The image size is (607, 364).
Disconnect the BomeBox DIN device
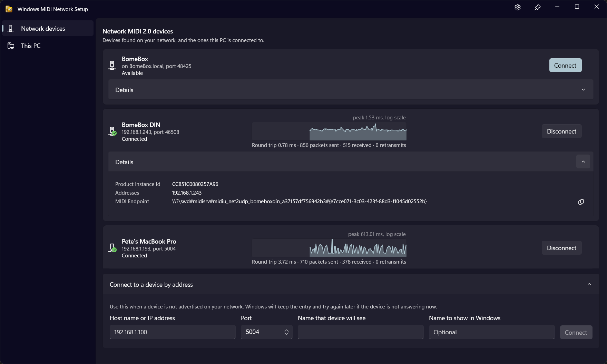pyautogui.click(x=561, y=131)
